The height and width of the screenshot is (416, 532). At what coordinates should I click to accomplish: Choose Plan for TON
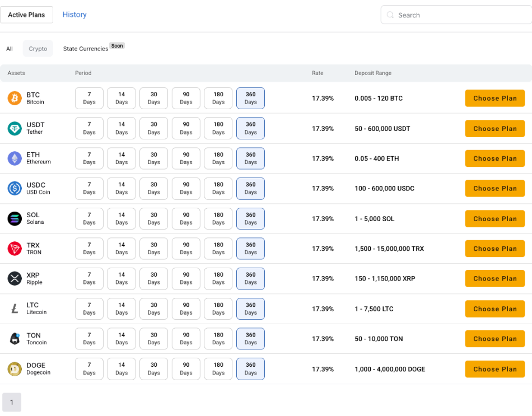[494, 339]
